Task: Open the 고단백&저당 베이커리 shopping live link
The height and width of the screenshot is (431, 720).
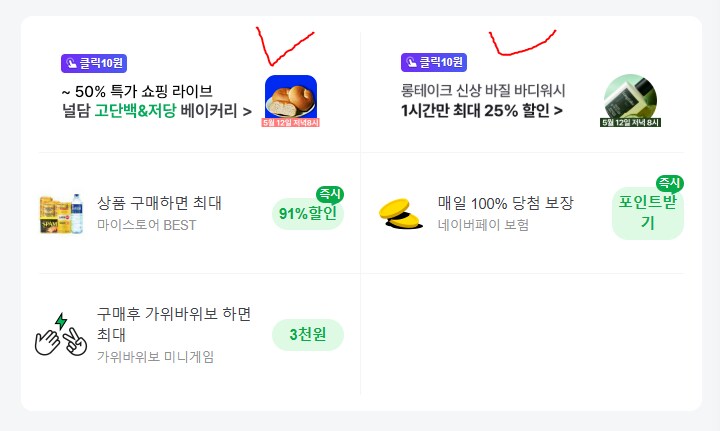Action: click(x=157, y=111)
